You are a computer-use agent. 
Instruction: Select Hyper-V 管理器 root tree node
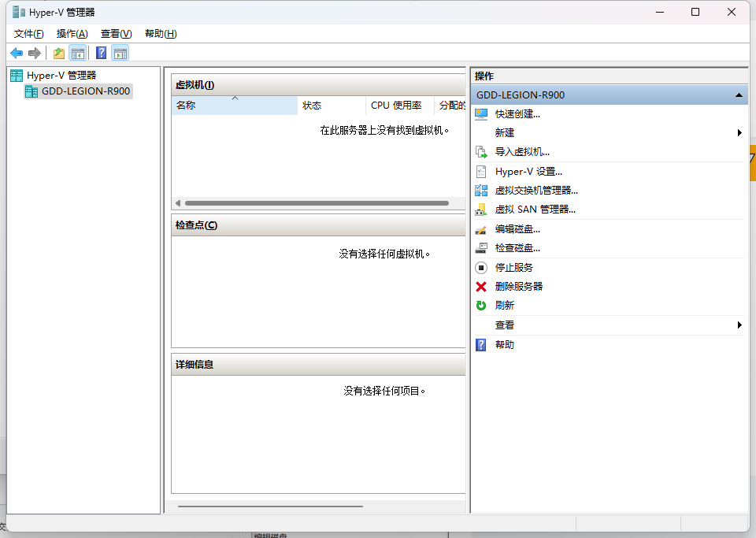61,76
